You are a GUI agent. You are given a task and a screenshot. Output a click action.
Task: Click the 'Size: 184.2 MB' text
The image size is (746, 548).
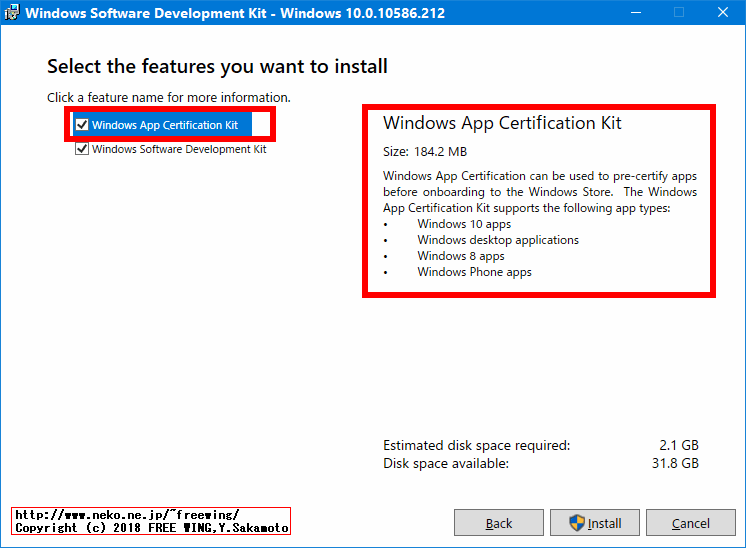click(425, 152)
